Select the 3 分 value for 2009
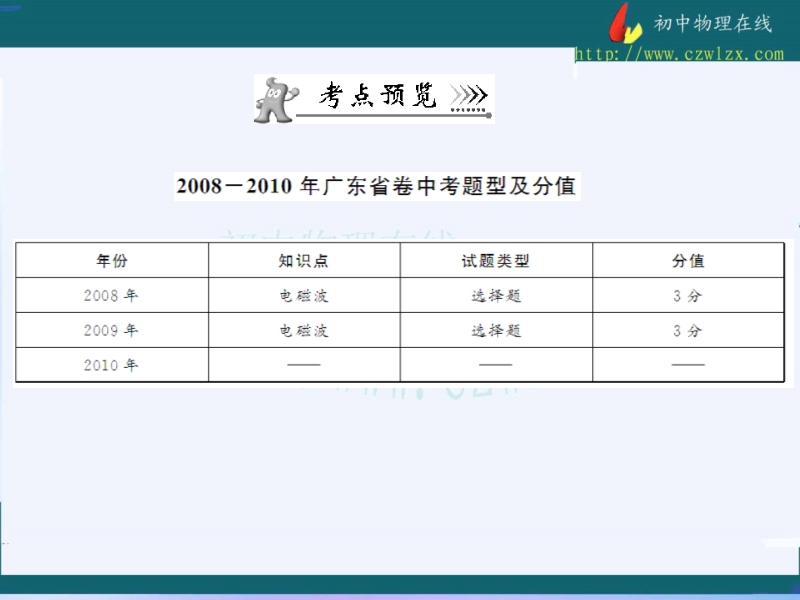 (688, 330)
